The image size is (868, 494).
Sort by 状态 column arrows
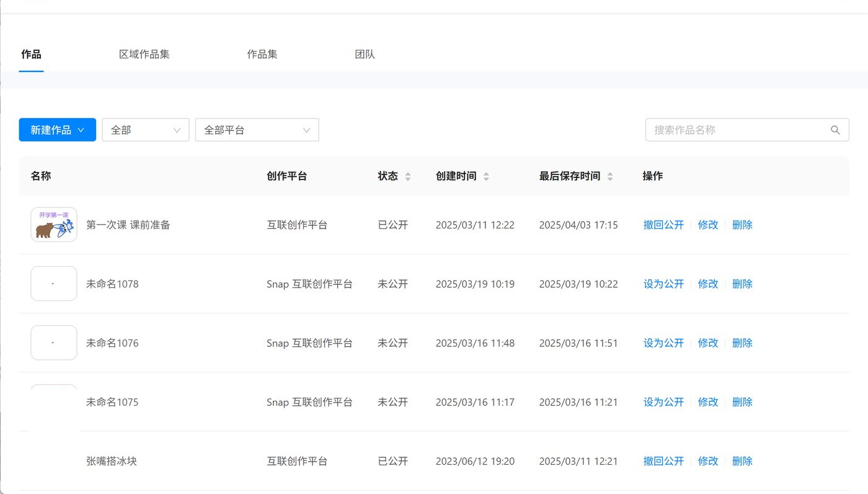click(x=408, y=176)
